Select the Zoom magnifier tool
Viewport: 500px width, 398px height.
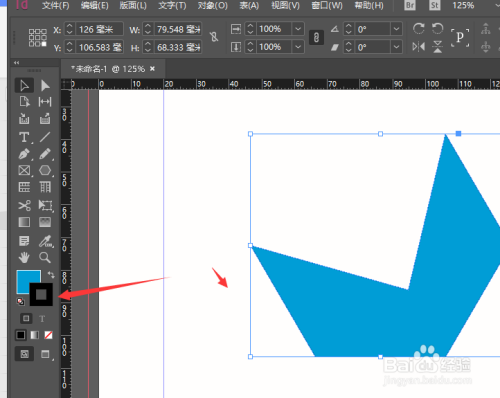(x=45, y=257)
